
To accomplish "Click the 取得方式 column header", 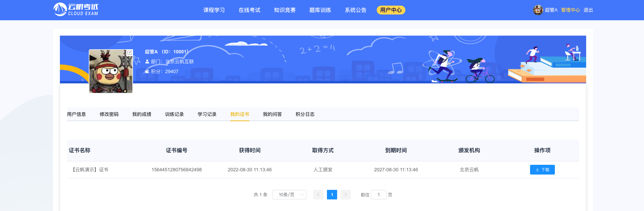I will click(323, 150).
